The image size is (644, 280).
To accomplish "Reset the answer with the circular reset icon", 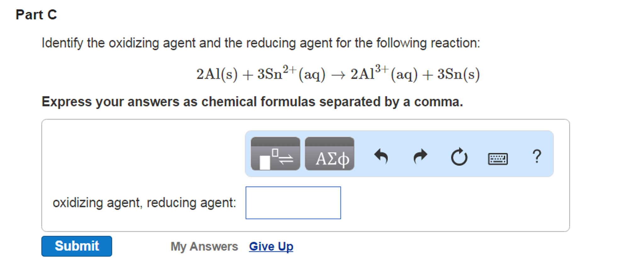I will click(x=459, y=156).
